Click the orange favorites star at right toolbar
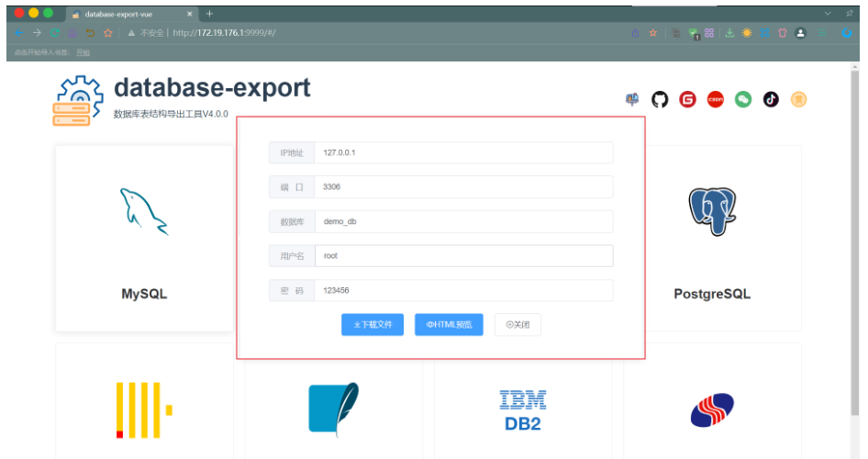Screen dimensions: 868x459 pyautogui.click(x=653, y=33)
